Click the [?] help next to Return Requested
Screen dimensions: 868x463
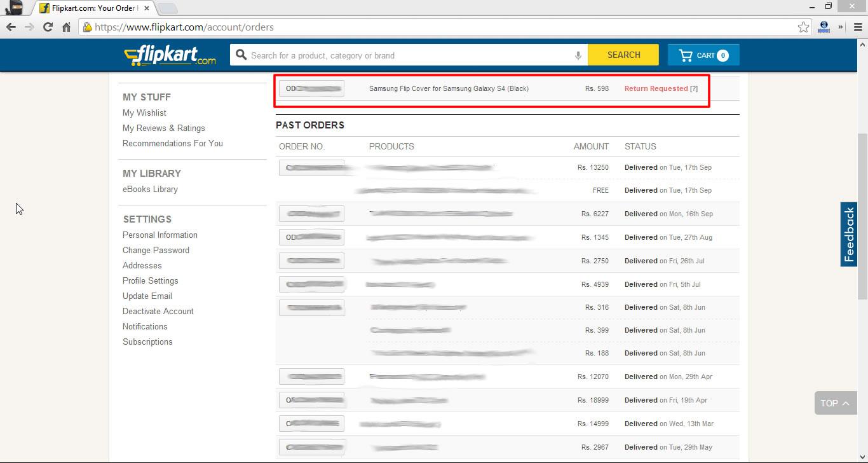pyautogui.click(x=694, y=88)
